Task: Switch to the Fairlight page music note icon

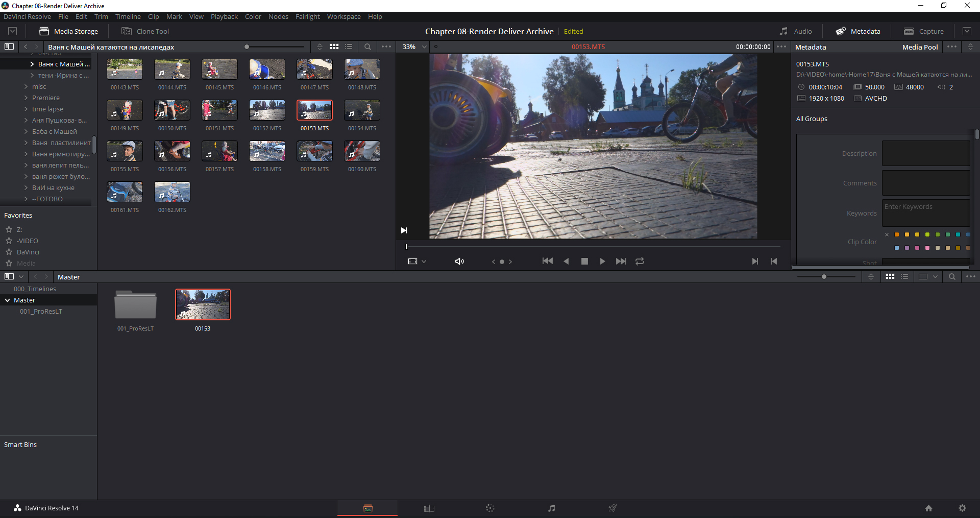Action: [x=551, y=508]
